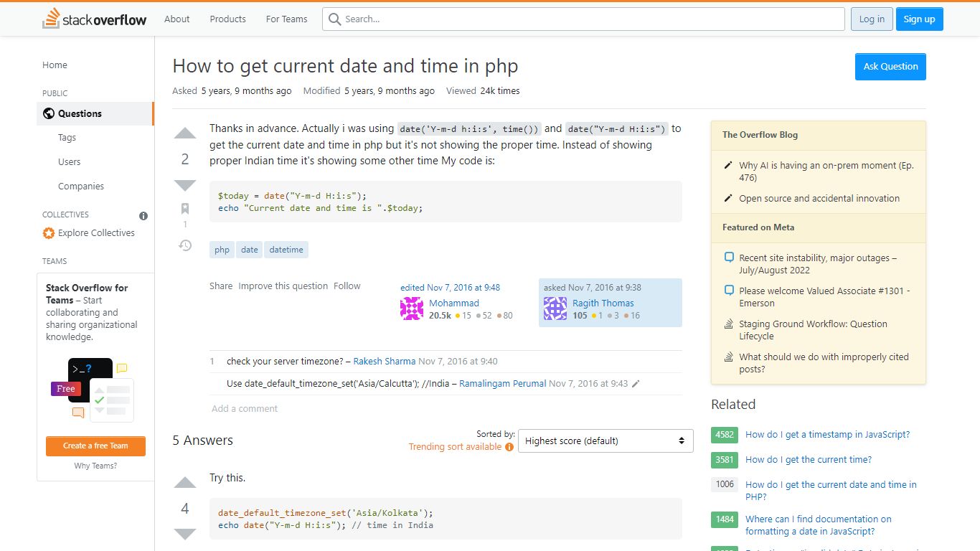
Task: Open Ramalingam Perumal's profile
Action: point(503,384)
